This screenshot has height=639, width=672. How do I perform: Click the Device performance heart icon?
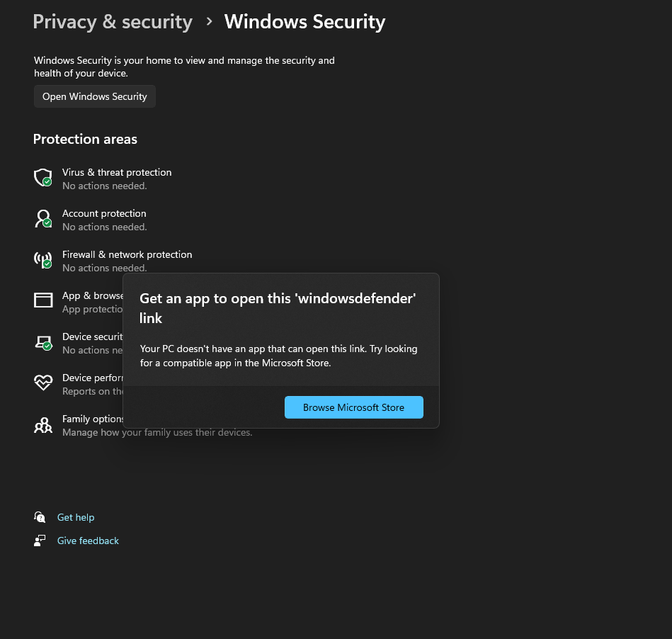click(x=43, y=383)
